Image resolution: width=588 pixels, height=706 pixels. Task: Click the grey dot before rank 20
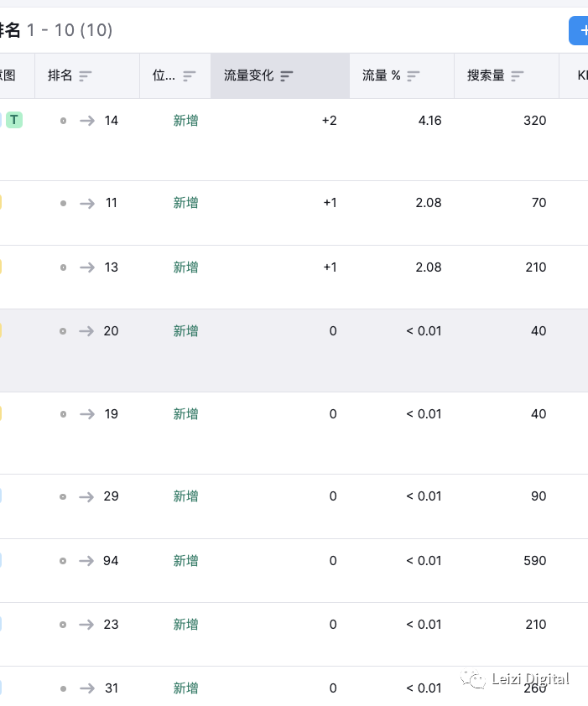click(63, 331)
